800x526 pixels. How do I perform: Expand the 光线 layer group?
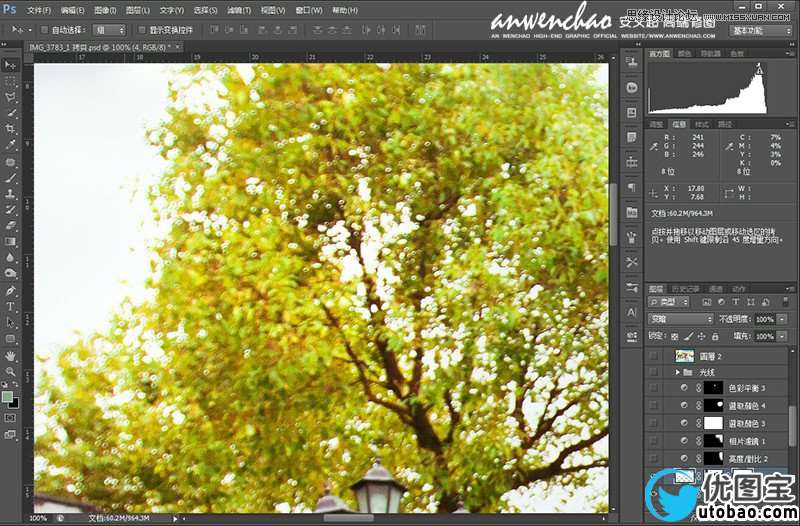678,372
